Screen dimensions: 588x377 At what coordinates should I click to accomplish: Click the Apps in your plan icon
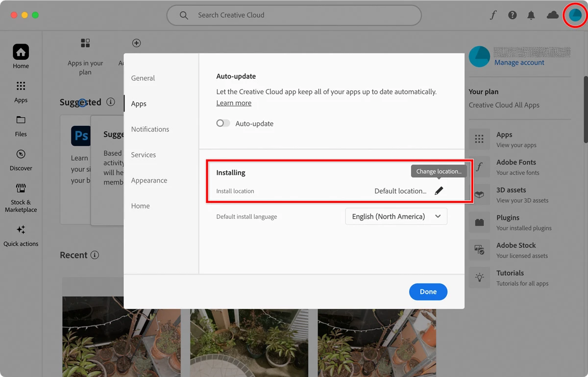[85, 43]
